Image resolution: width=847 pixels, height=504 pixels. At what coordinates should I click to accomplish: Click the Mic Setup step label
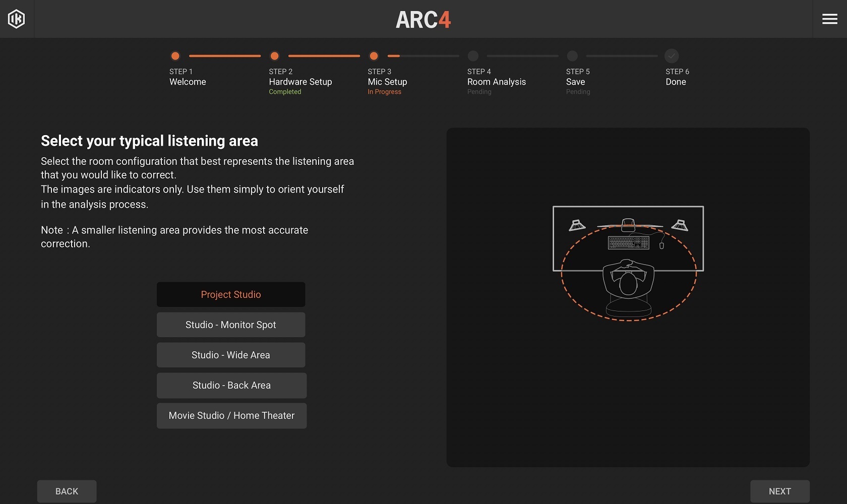387,82
